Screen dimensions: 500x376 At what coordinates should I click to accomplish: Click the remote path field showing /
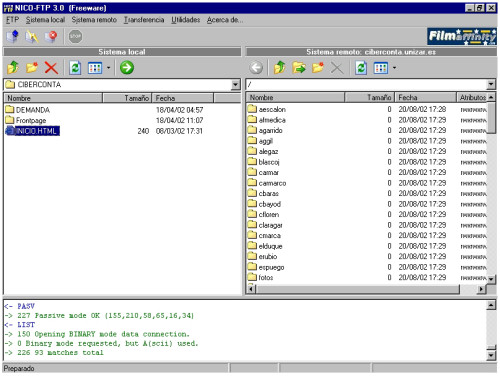coord(366,84)
